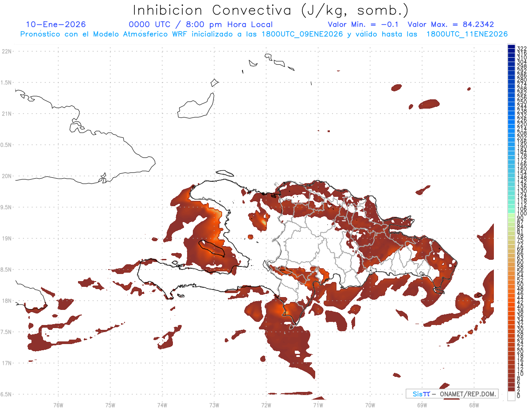
Task: Click the "20N" latitude label
Action: click(x=6, y=176)
